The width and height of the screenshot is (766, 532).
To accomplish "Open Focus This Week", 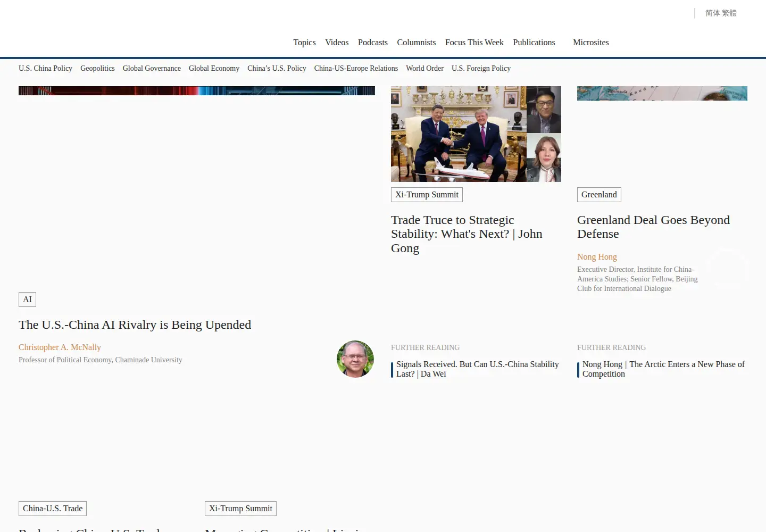I will pyautogui.click(x=474, y=43).
